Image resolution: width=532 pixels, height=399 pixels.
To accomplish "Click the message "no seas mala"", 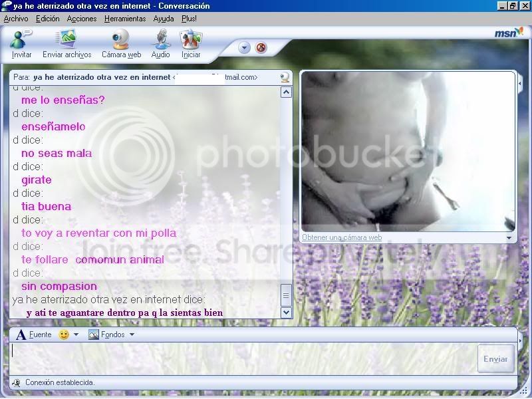I will point(57,154).
